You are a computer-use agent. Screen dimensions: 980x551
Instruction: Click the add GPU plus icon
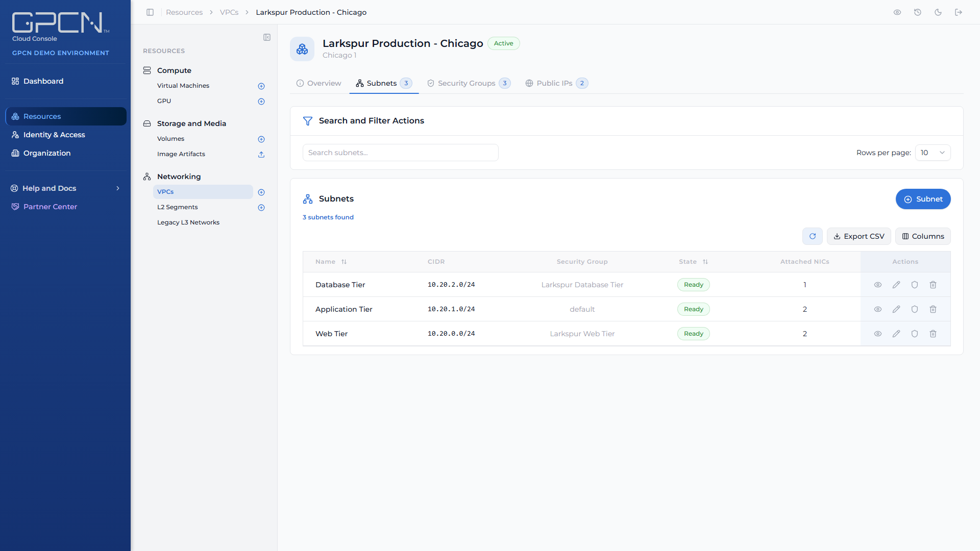pos(261,102)
